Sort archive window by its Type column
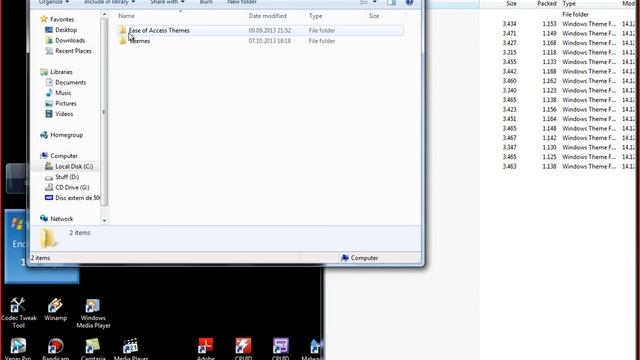Viewport: 640px width, 360px height. coord(569,3)
